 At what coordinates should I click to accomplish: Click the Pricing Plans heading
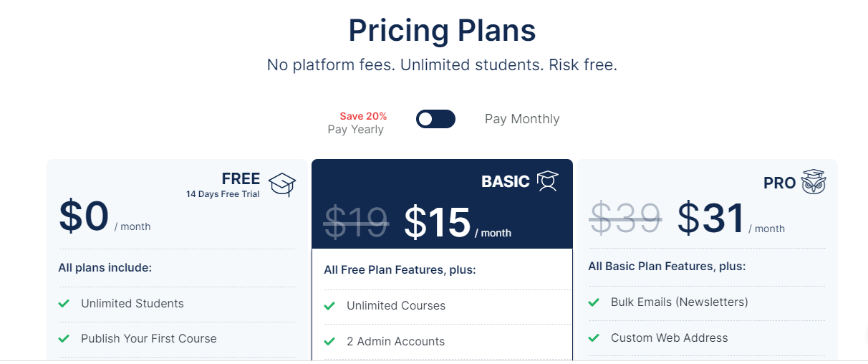click(x=442, y=31)
